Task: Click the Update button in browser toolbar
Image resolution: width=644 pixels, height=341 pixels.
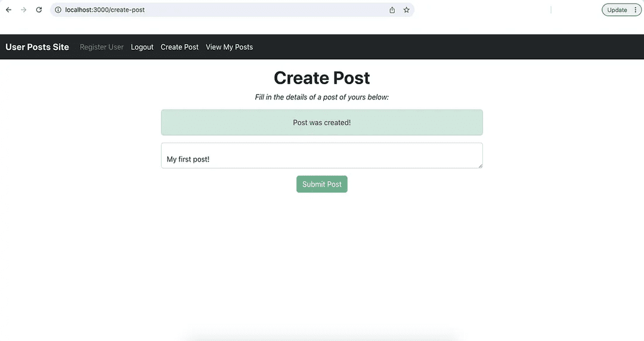Action: [617, 10]
